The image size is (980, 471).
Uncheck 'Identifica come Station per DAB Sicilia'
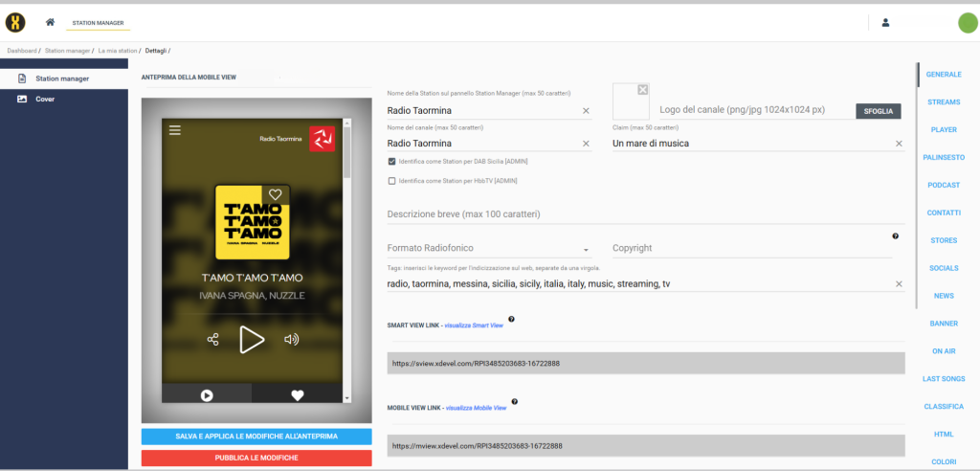pyautogui.click(x=391, y=162)
